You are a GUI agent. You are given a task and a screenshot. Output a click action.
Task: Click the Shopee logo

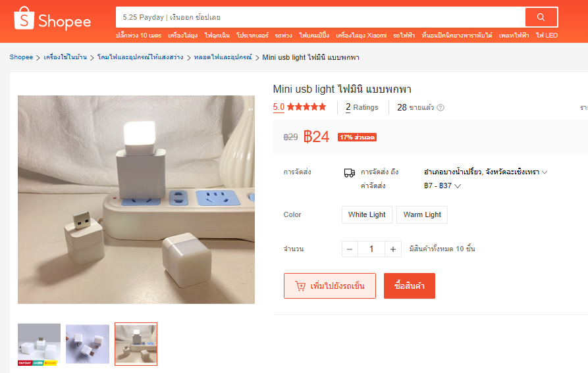pos(52,18)
